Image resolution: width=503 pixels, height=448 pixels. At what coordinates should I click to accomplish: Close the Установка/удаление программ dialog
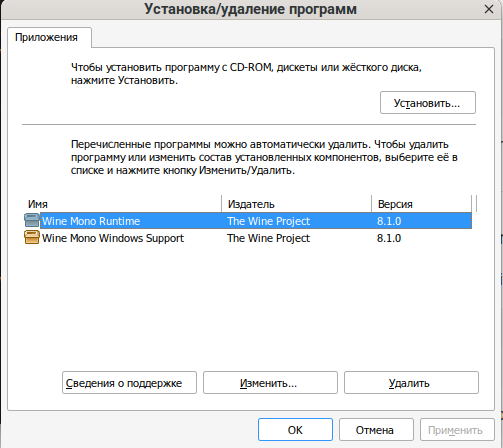[489, 9]
